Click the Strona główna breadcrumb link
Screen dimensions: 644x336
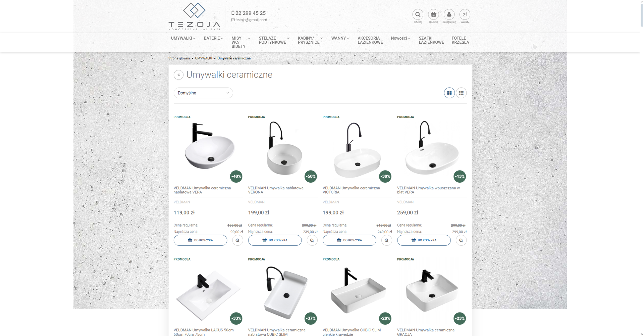click(x=179, y=58)
